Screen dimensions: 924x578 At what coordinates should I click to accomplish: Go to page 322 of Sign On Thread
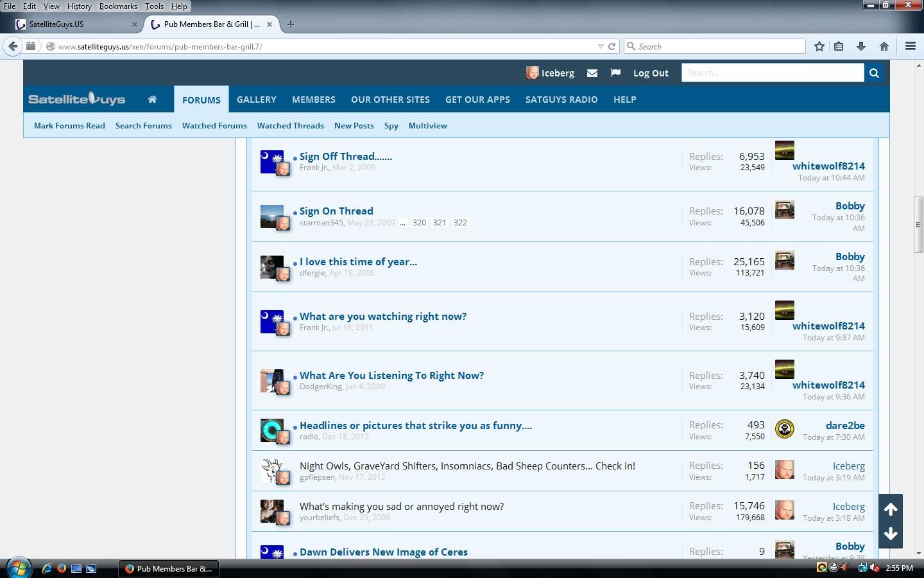(x=460, y=223)
